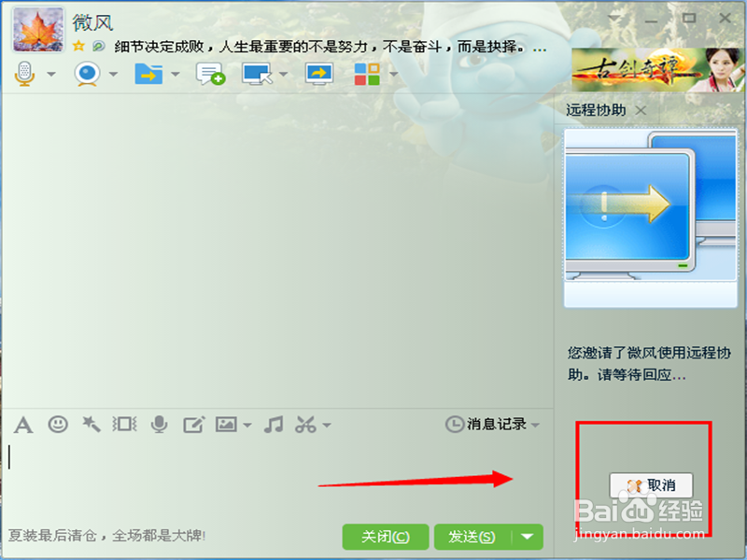Send a window shake nudge
747x560 pixels.
(x=124, y=425)
